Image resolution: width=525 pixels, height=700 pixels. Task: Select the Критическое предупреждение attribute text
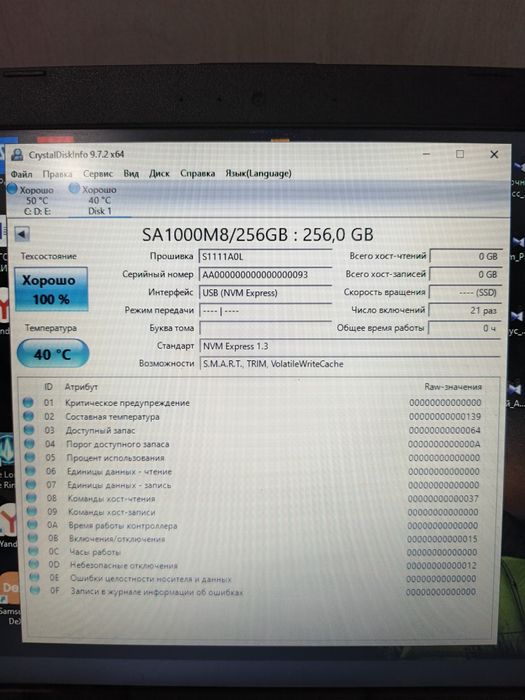coord(127,403)
